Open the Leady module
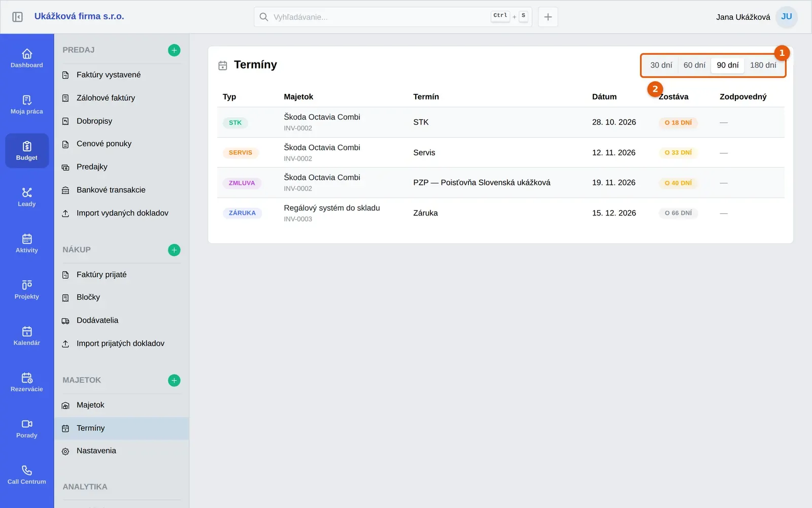Image resolution: width=812 pixels, height=508 pixels. [27, 197]
